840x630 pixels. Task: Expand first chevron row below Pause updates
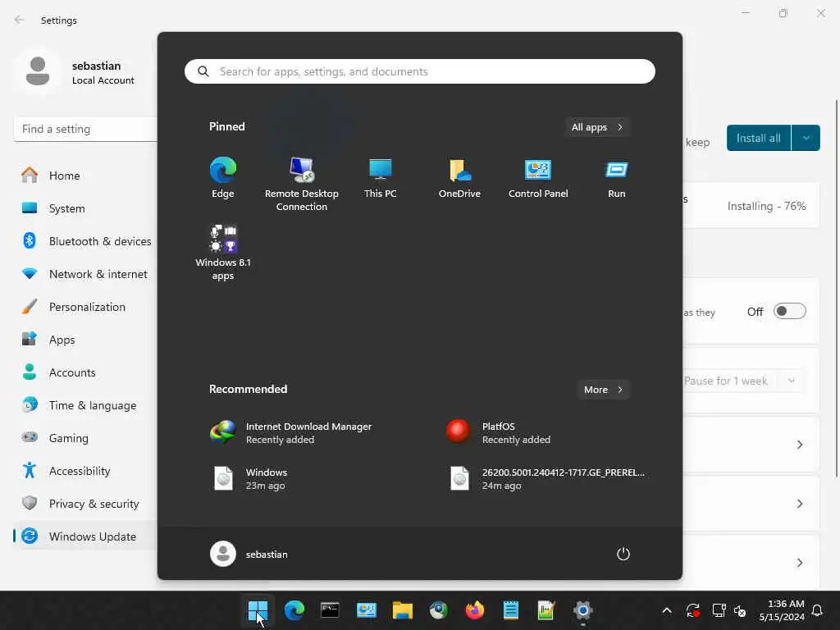(x=799, y=445)
